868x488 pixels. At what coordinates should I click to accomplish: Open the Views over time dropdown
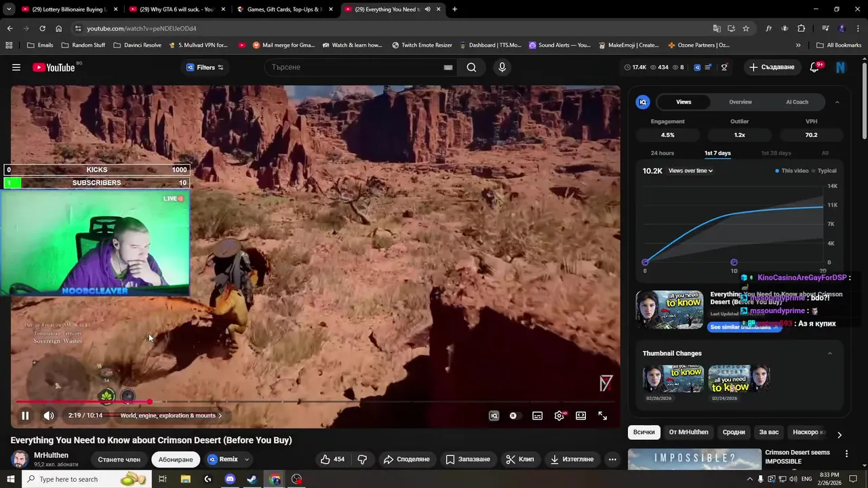(x=691, y=171)
